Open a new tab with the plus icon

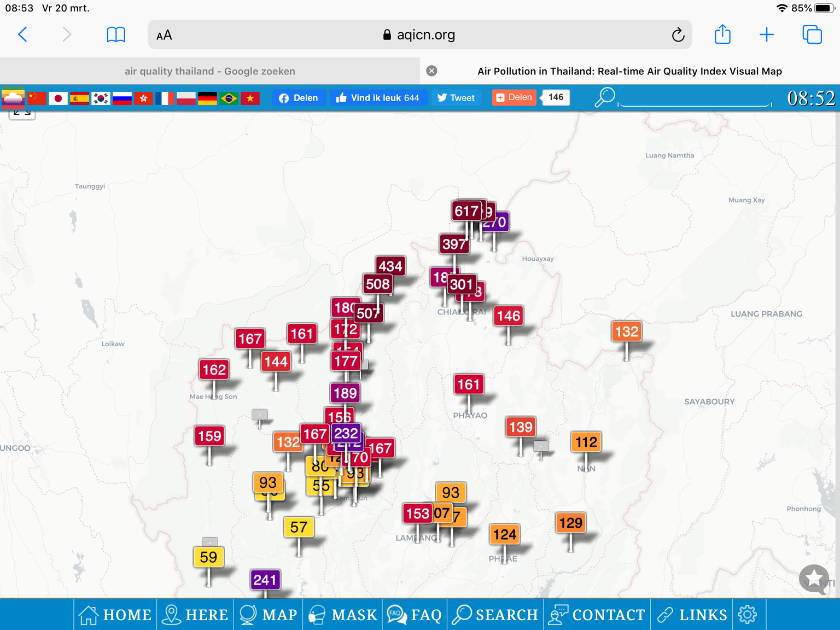(767, 35)
